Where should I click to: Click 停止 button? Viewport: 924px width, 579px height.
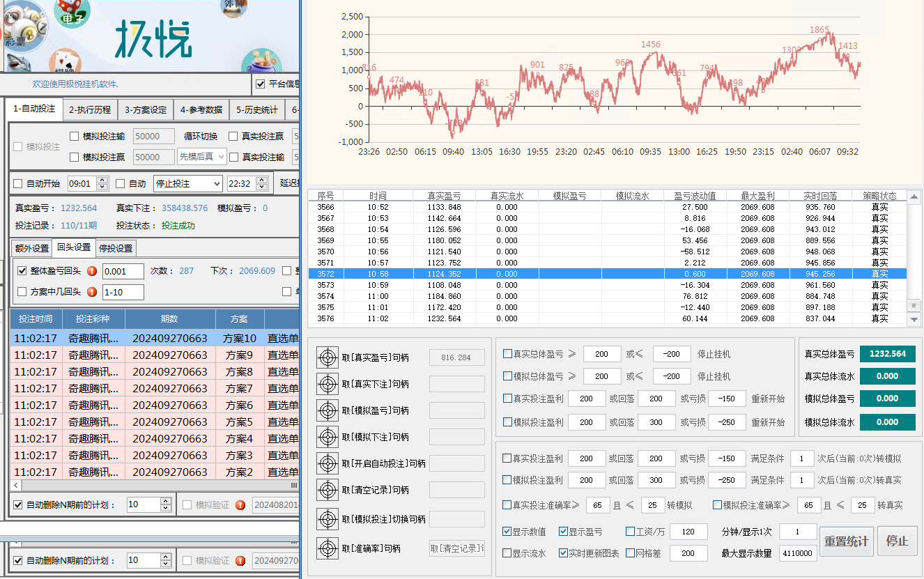tap(898, 541)
